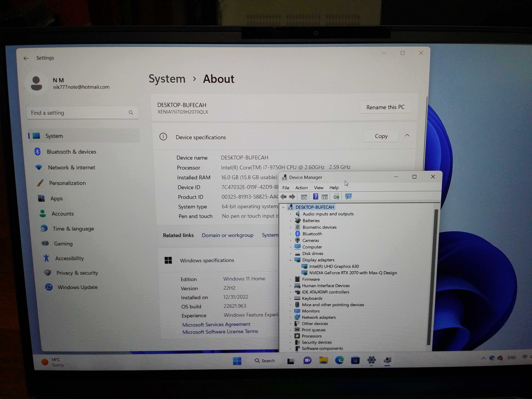The height and width of the screenshot is (399, 532).
Task: Click the taskbar Search box
Action: (x=265, y=361)
